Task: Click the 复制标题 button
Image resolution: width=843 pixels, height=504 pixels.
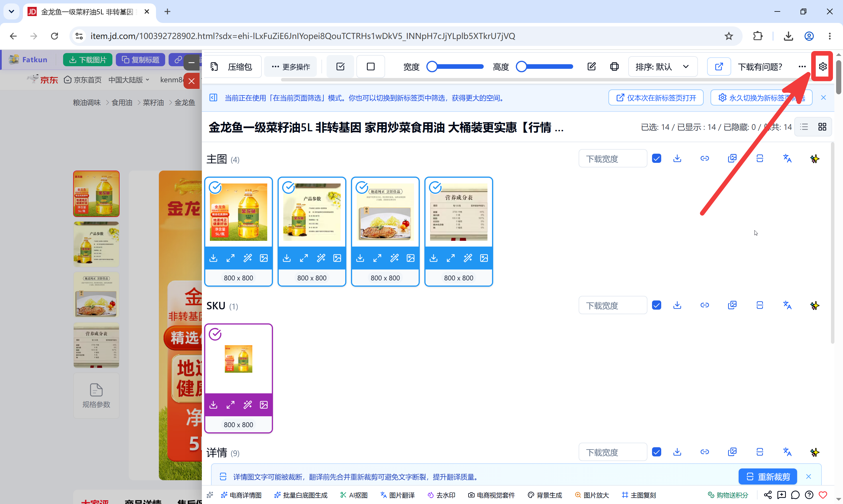Action: [x=140, y=60]
